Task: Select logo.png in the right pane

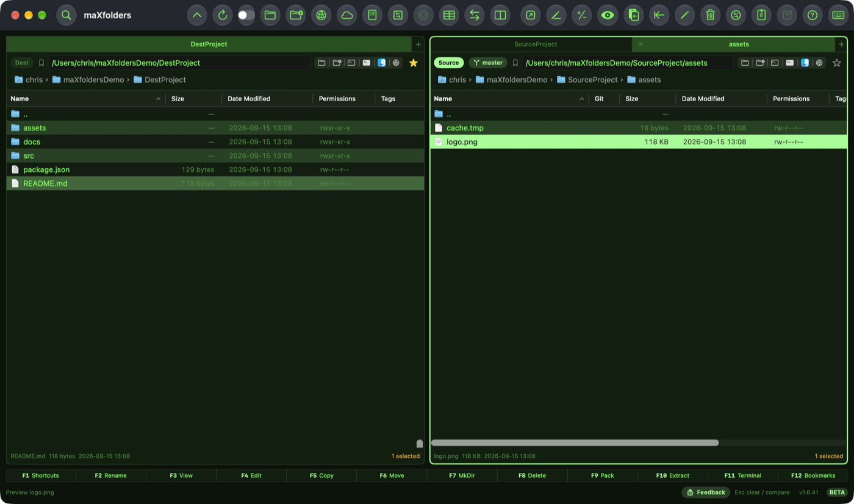Action: (639, 142)
